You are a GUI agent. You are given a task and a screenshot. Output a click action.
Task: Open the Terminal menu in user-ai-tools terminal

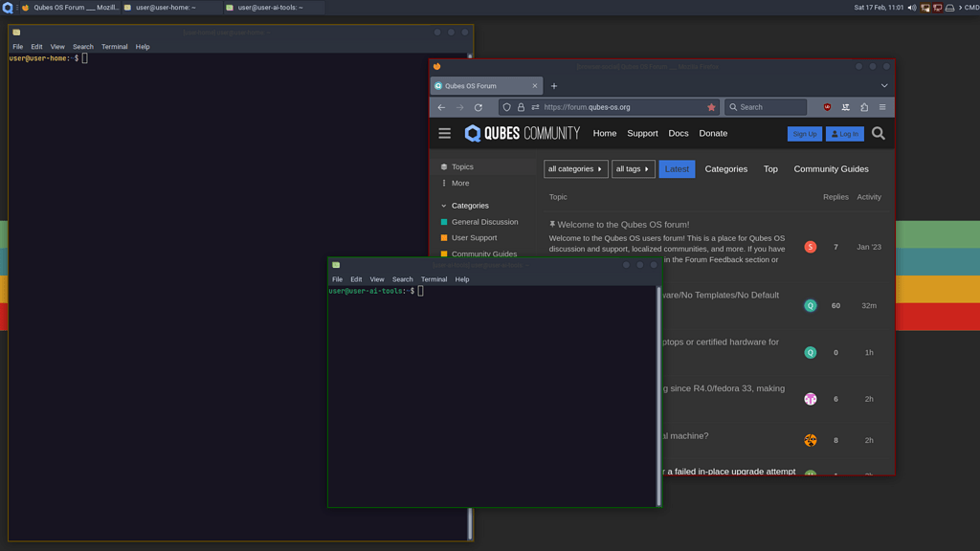(x=434, y=279)
